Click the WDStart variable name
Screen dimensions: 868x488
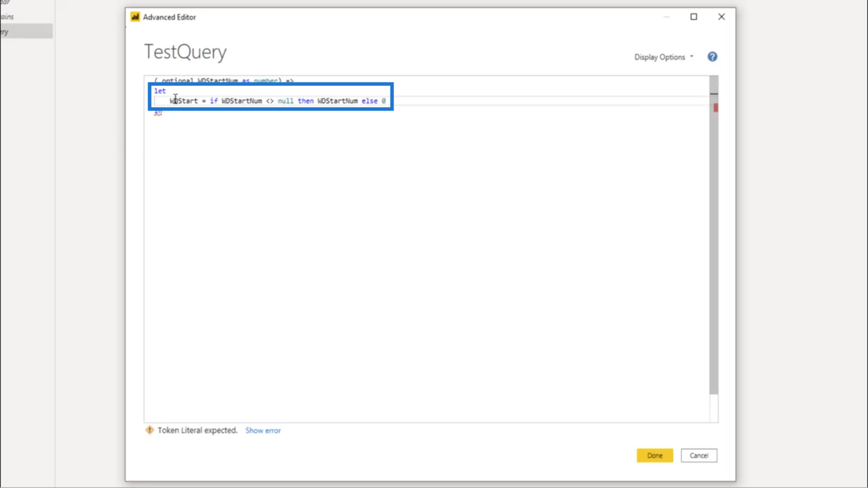(x=184, y=101)
